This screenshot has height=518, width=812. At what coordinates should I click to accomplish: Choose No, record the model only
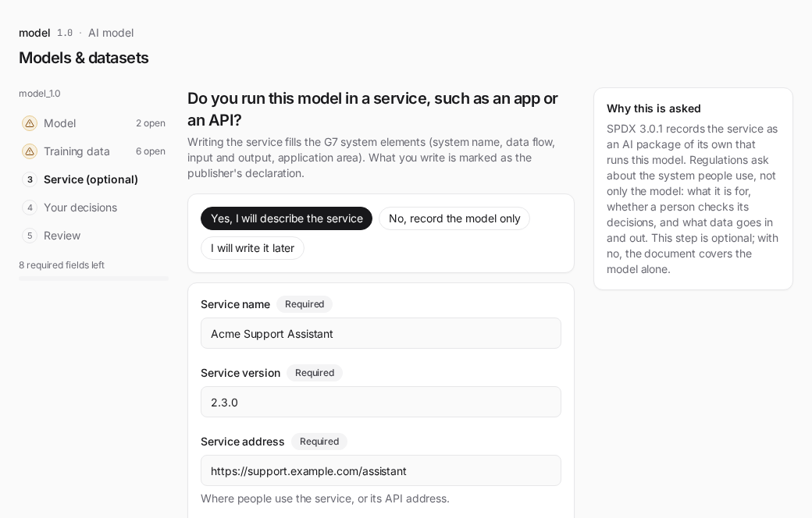click(454, 218)
